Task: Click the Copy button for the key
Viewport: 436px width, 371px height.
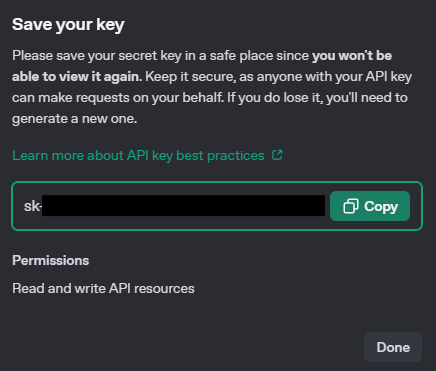Action: pyautogui.click(x=370, y=206)
